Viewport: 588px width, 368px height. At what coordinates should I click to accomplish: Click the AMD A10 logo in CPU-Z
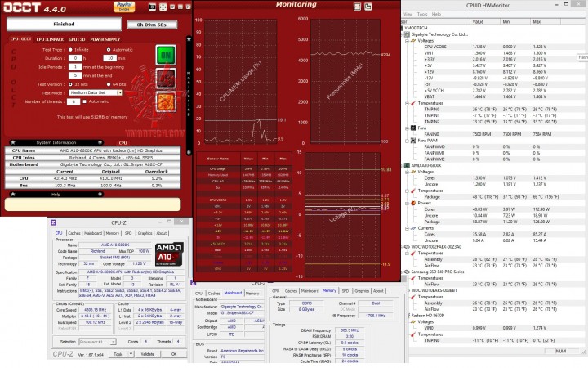[169, 254]
